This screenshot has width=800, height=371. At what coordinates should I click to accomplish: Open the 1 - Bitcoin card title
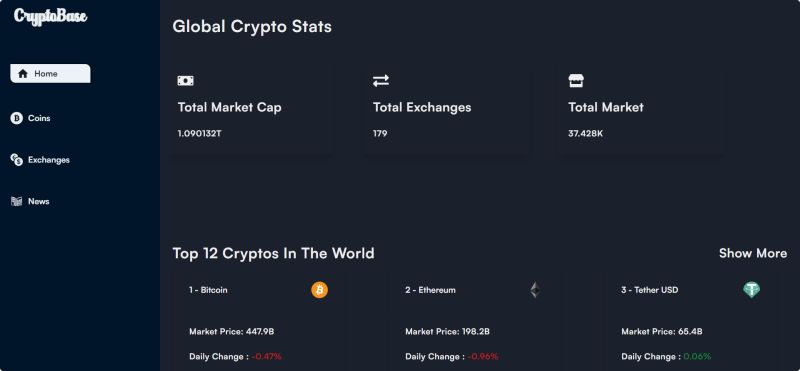point(208,290)
